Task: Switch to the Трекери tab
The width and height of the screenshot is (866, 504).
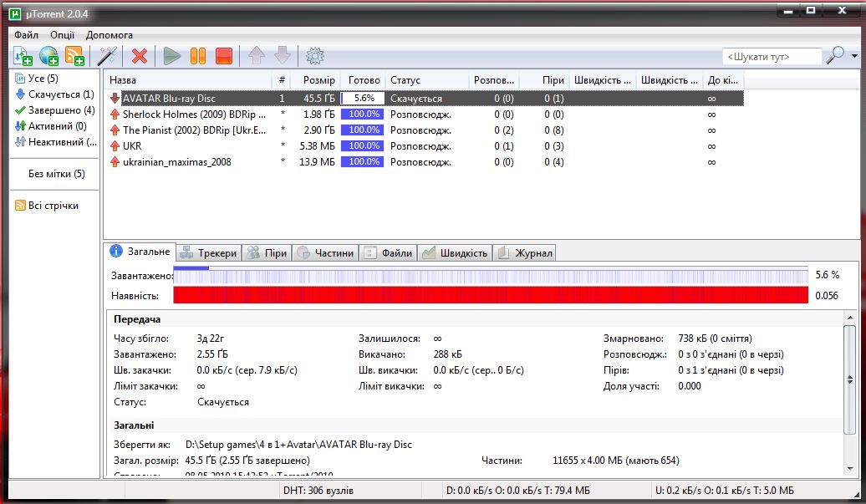Action: [209, 252]
